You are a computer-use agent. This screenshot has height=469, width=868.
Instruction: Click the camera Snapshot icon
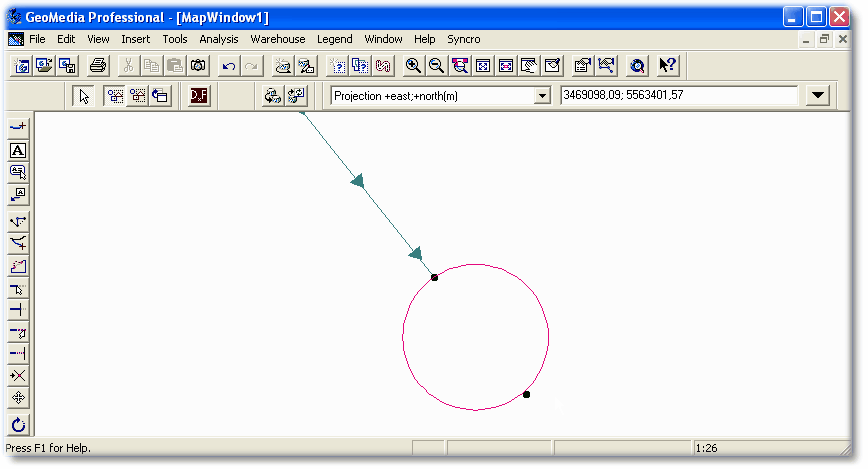click(x=198, y=66)
